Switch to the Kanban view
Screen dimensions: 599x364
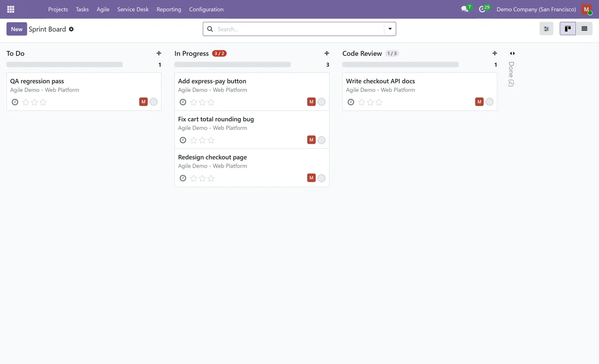pyautogui.click(x=568, y=29)
